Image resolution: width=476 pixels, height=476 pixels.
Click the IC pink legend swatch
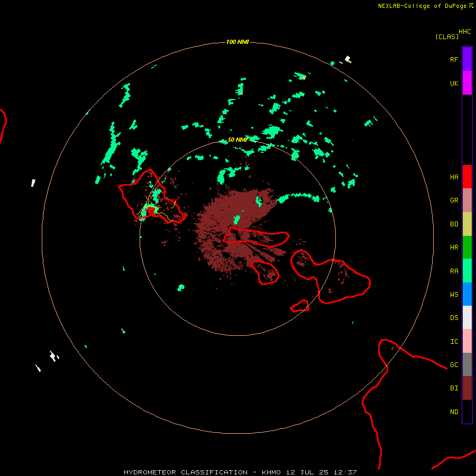click(467, 341)
